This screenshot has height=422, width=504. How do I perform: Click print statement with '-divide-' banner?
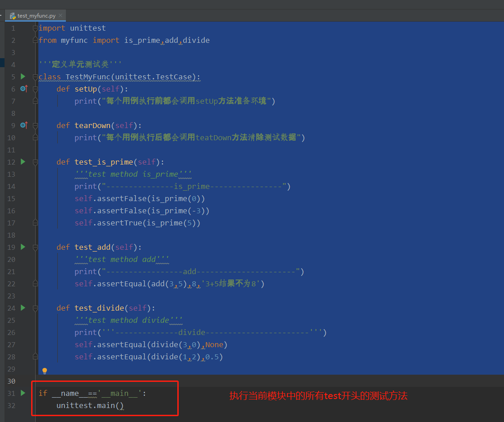[x=201, y=333]
